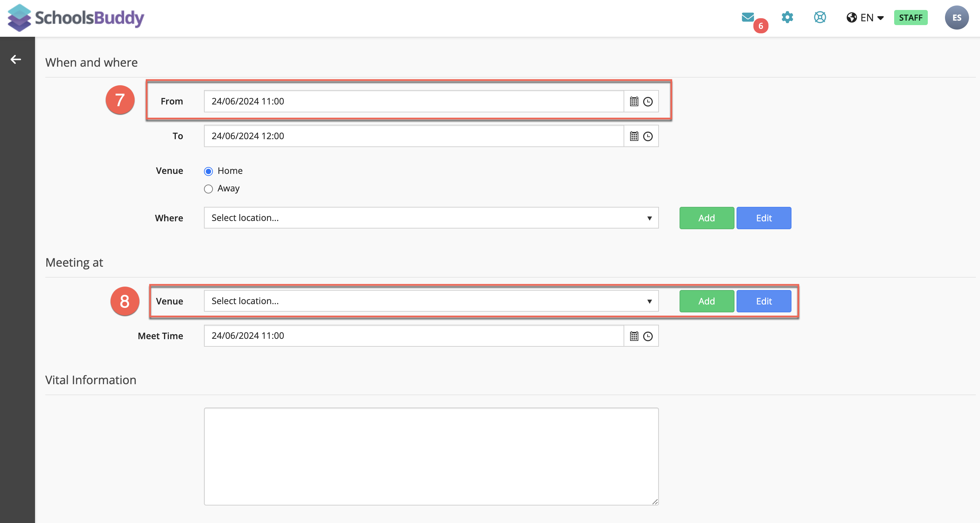Select the Away venue option
This screenshot has width=980, height=523.
point(208,189)
